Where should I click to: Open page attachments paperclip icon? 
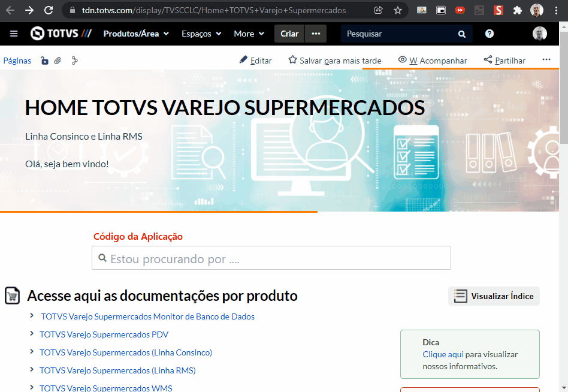[58, 61]
